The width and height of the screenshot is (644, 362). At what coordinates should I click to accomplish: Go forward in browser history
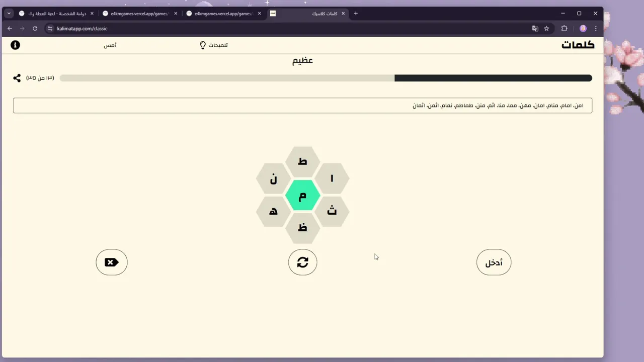tap(22, 29)
